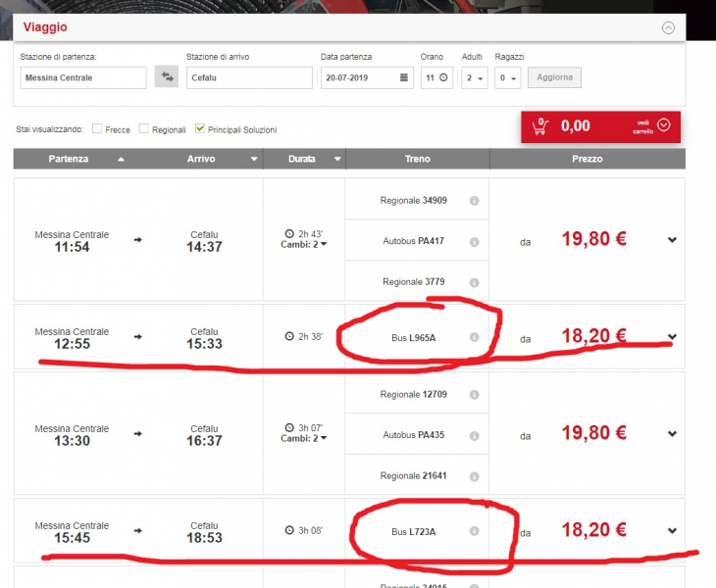Open the calendar date picker icon
The height and width of the screenshot is (588, 716).
[404, 77]
